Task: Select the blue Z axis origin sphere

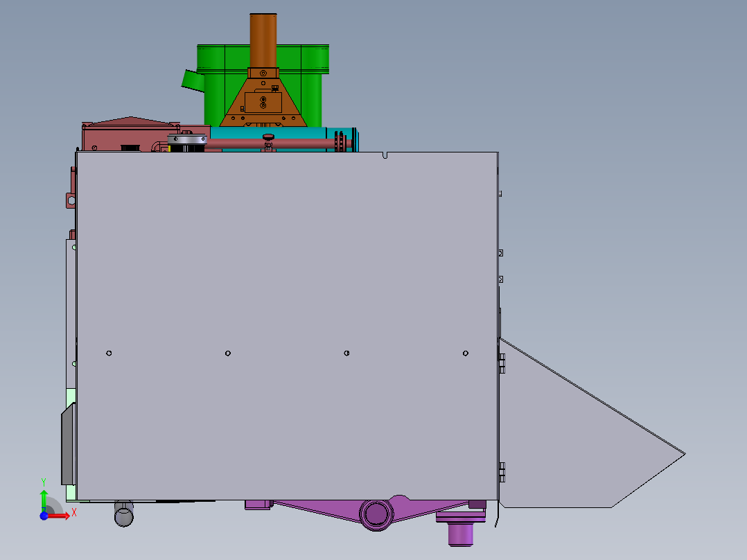Action: [44, 516]
